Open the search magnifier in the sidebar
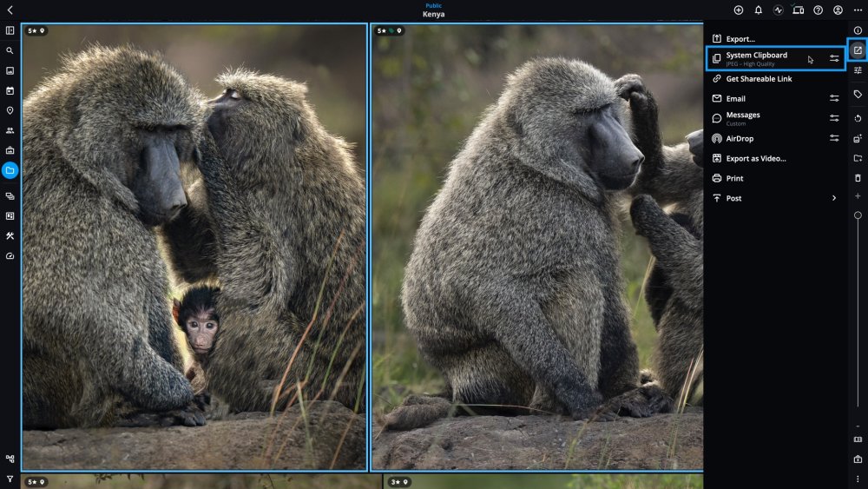Viewport: 868px width, 489px height. point(10,50)
